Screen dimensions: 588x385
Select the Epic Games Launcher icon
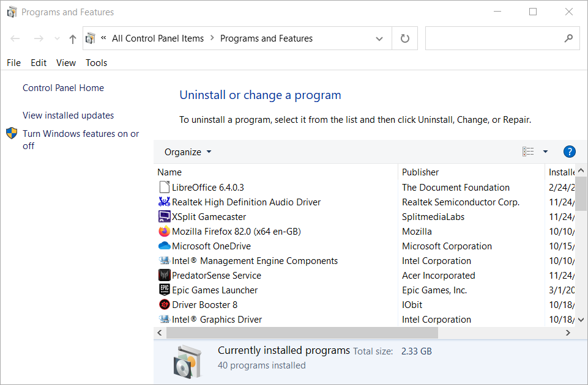coord(164,290)
